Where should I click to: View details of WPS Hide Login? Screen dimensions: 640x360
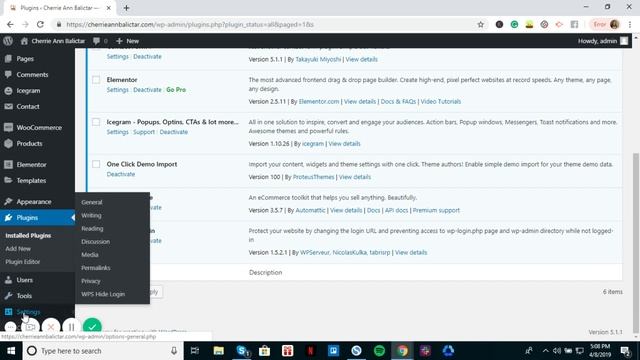[x=411, y=253]
